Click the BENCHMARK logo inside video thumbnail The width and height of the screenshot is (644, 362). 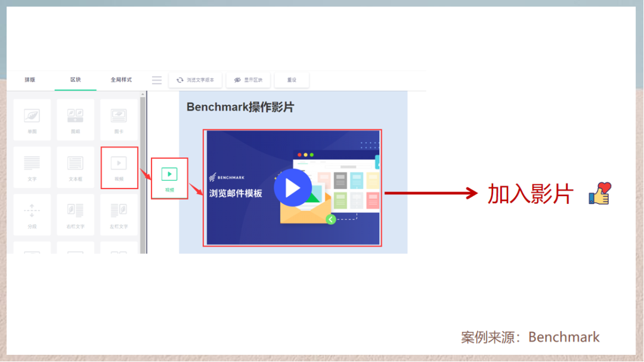coord(227,178)
